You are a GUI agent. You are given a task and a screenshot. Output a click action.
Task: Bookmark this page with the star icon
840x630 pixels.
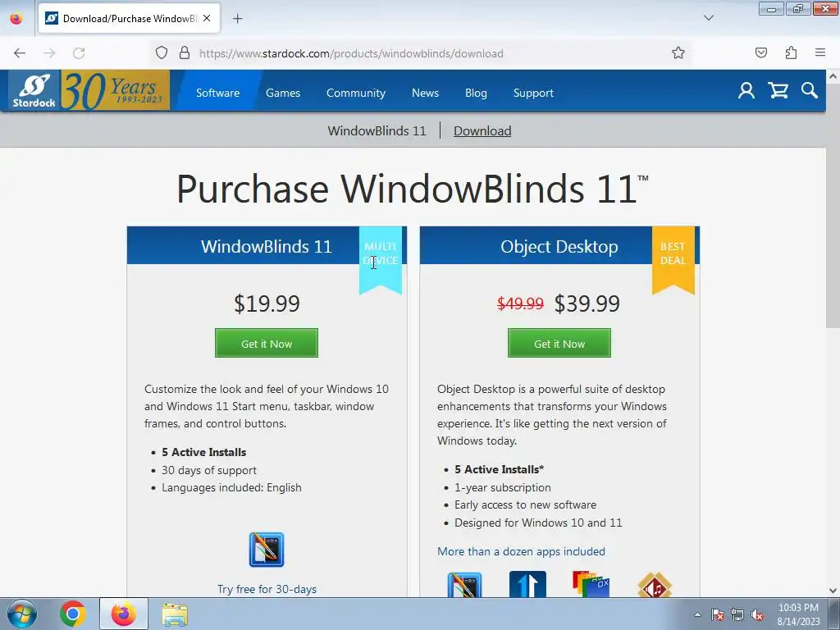tap(678, 53)
